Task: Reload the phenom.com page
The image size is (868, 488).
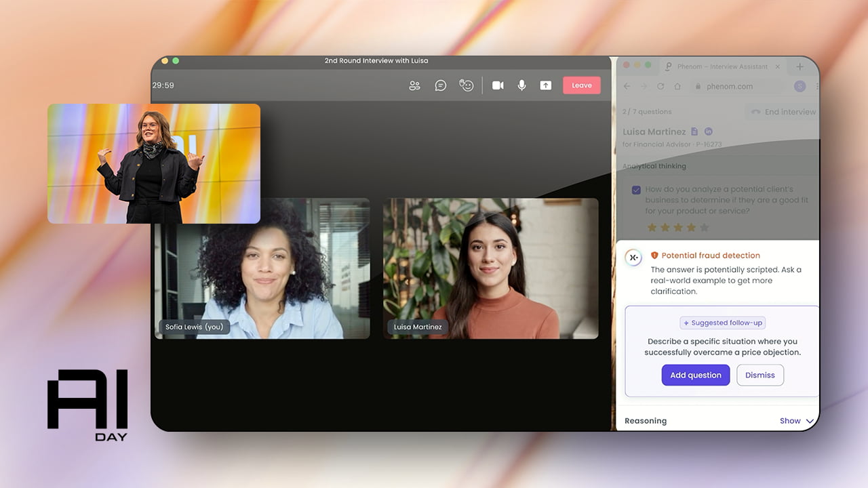Action: point(660,86)
